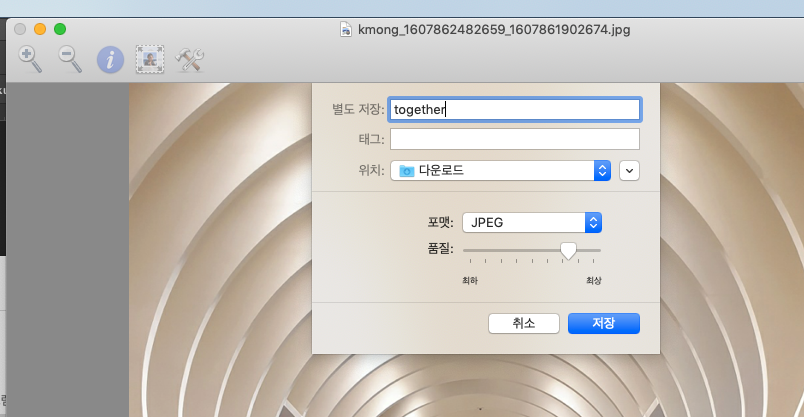Click the JPG file icon in title bar
This screenshot has height=417, width=804.
pos(346,29)
